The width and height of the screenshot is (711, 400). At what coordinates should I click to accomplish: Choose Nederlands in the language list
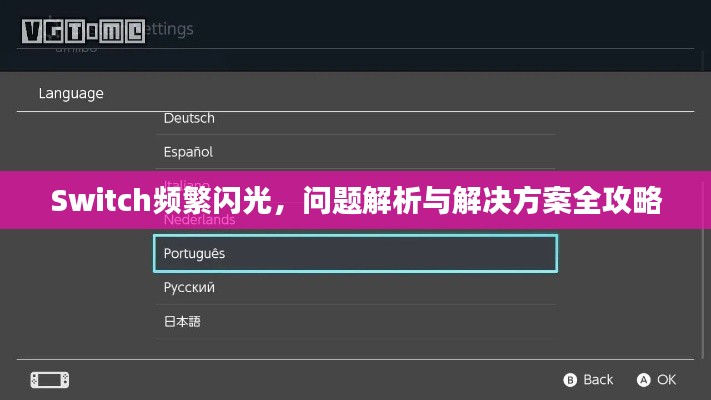click(x=355, y=220)
